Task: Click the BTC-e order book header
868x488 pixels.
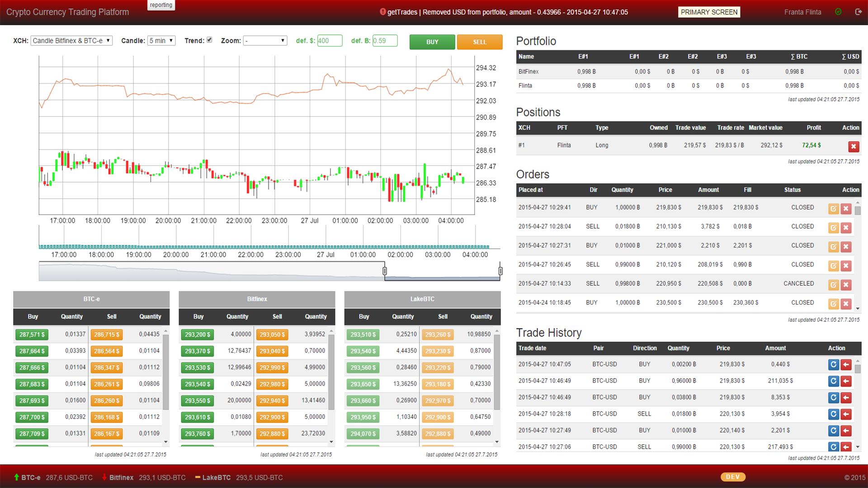Action: (91, 299)
